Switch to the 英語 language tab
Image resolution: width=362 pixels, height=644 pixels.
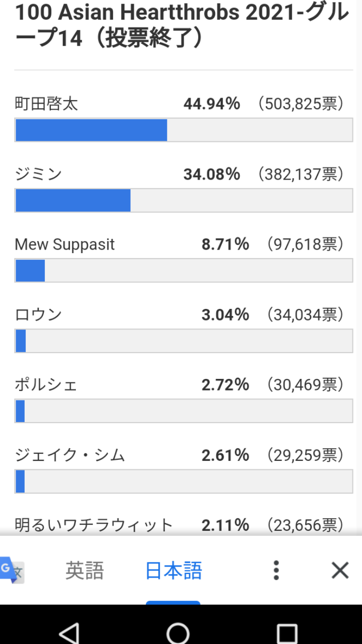point(84,571)
